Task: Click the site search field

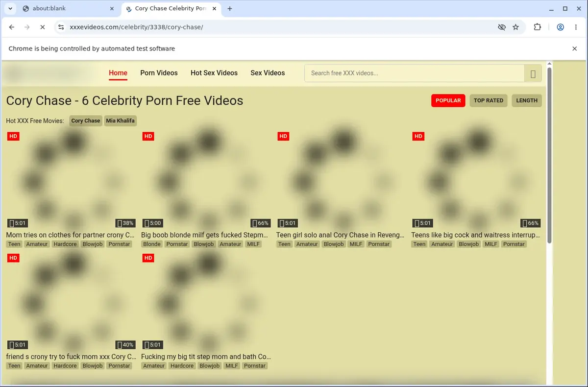Action: [415, 73]
